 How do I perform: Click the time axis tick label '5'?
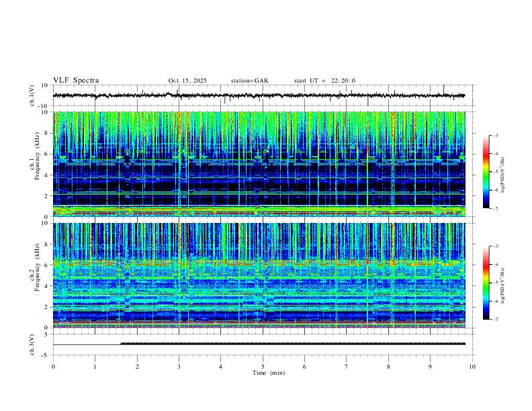tap(263, 367)
